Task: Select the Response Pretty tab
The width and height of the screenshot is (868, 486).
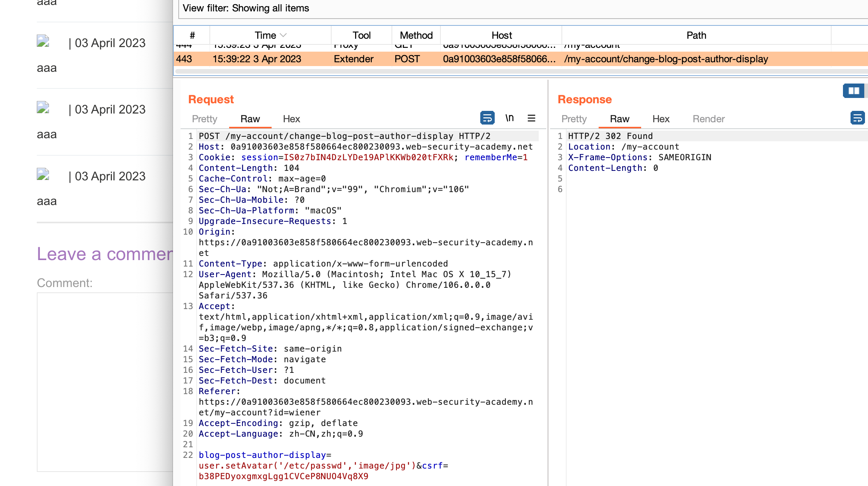Action: [574, 119]
